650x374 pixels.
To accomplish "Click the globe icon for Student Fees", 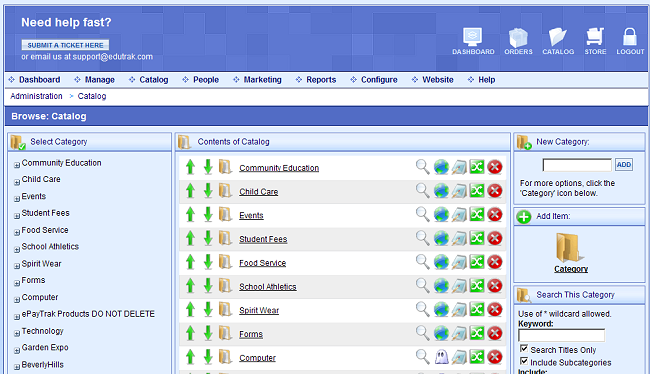I will 441,238.
